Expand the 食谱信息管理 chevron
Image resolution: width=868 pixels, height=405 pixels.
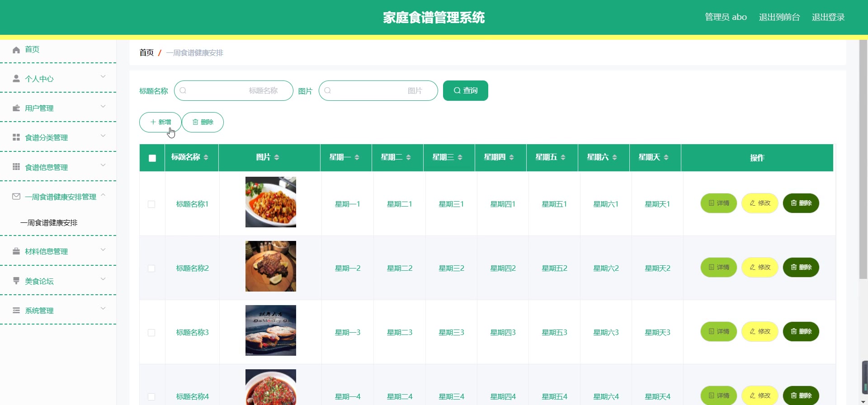click(103, 165)
